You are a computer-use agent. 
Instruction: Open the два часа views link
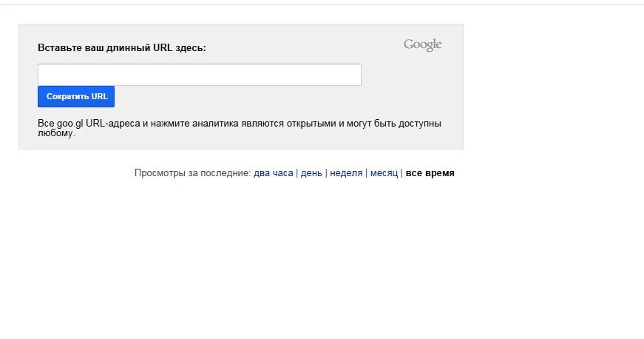click(274, 173)
